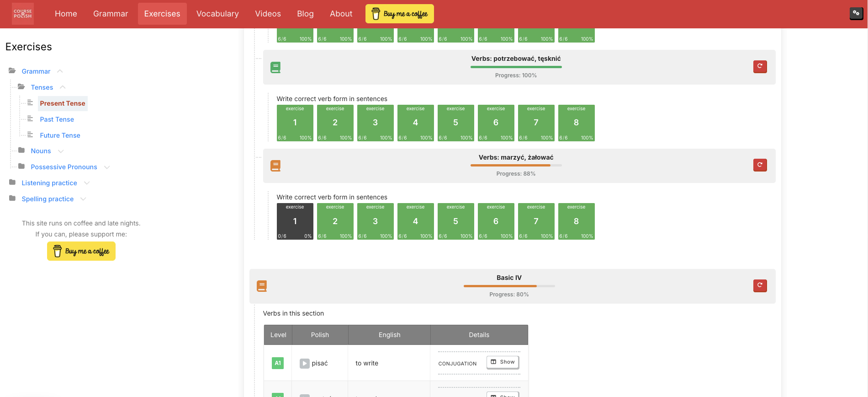Reset progress for Verbs: marzyć, żałować
This screenshot has height=397, width=868.
[x=760, y=165]
